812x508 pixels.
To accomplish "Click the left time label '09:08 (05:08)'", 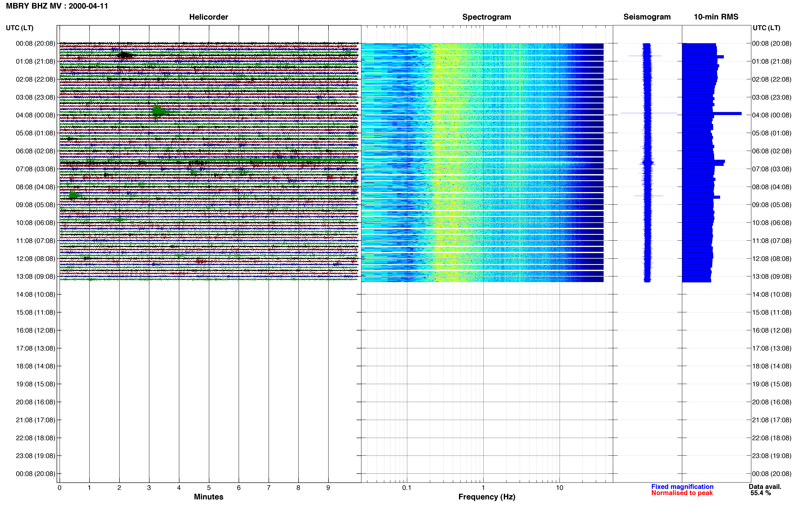I will pyautogui.click(x=36, y=205).
